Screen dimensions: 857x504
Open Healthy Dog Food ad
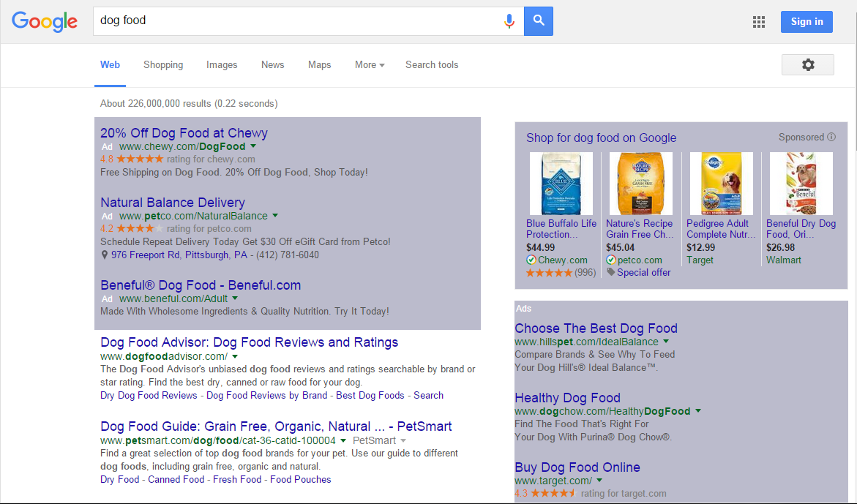(x=567, y=398)
